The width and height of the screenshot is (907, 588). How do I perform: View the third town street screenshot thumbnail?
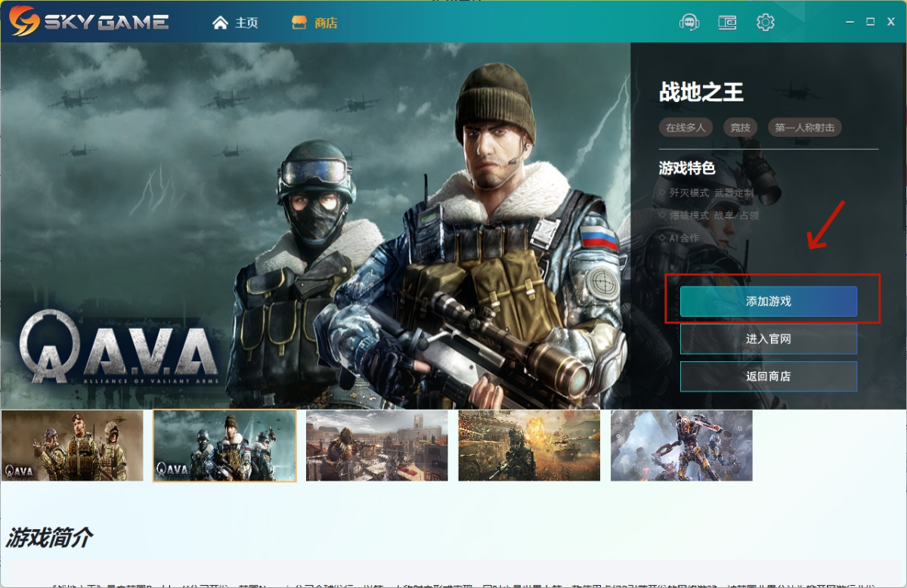point(377,446)
